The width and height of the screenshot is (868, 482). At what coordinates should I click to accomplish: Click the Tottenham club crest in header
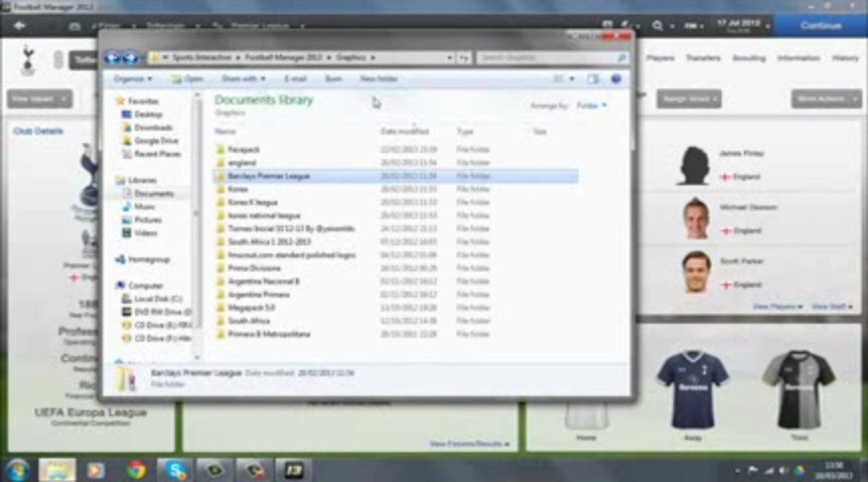point(27,59)
